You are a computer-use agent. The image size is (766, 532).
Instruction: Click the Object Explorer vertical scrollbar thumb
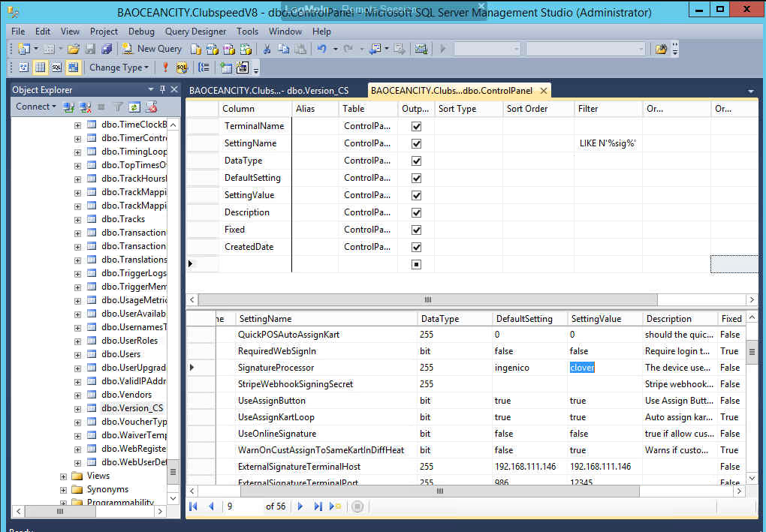173,473
